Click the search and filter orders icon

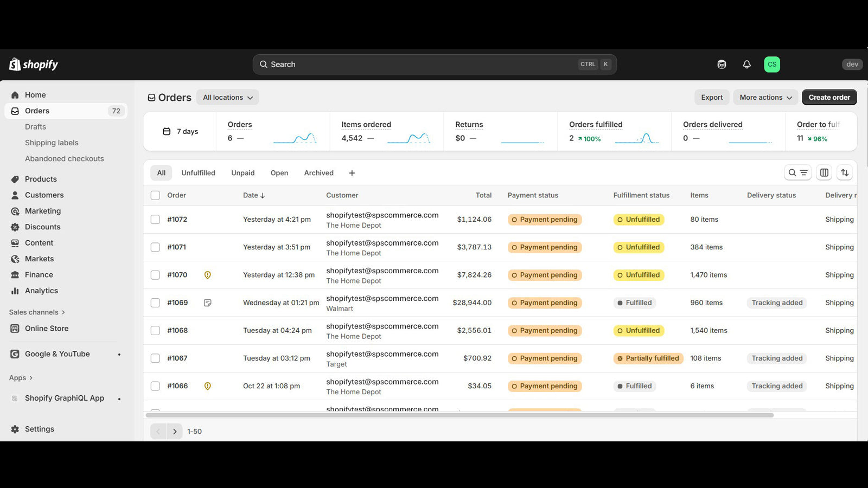pos(797,173)
